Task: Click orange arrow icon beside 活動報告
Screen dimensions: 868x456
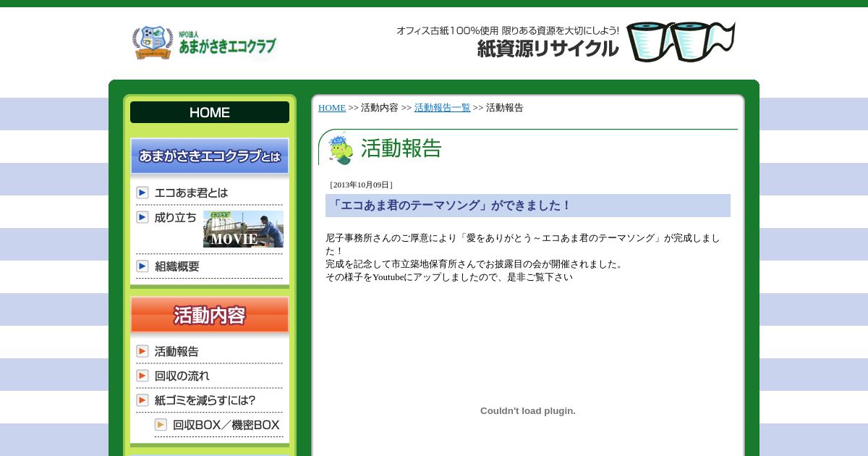Action: (x=142, y=351)
